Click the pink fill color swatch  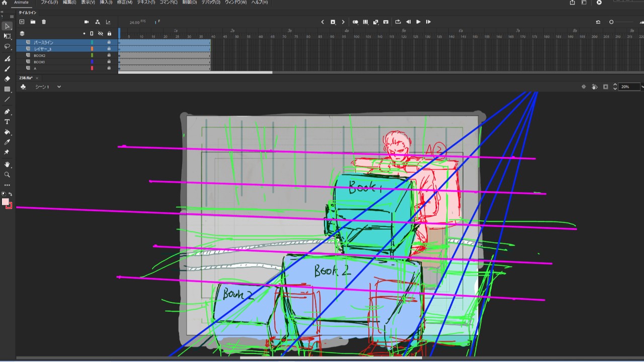click(x=6, y=202)
